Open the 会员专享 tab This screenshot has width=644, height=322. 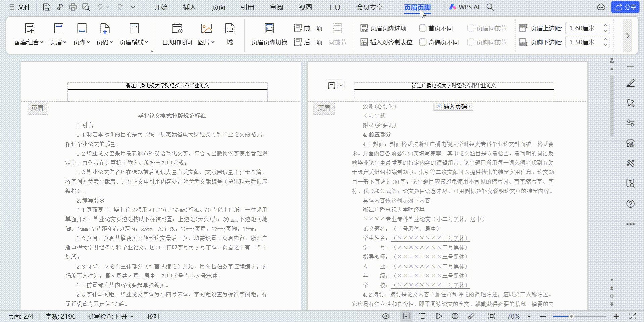(x=370, y=7)
